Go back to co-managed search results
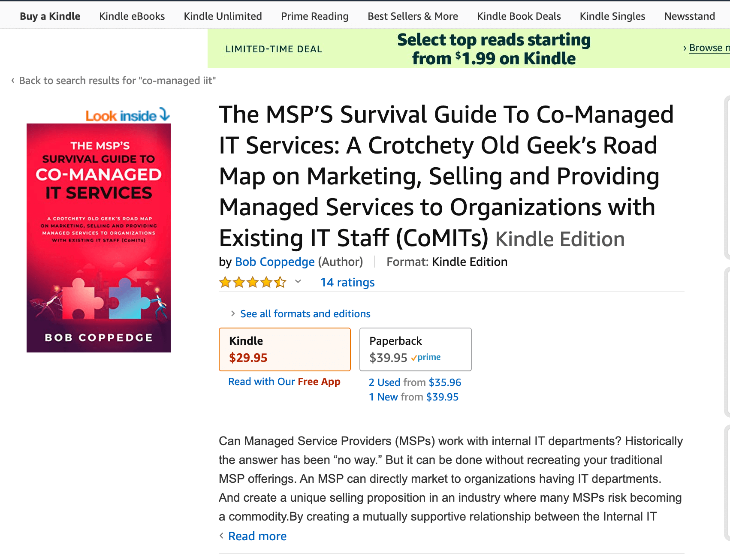 point(117,81)
